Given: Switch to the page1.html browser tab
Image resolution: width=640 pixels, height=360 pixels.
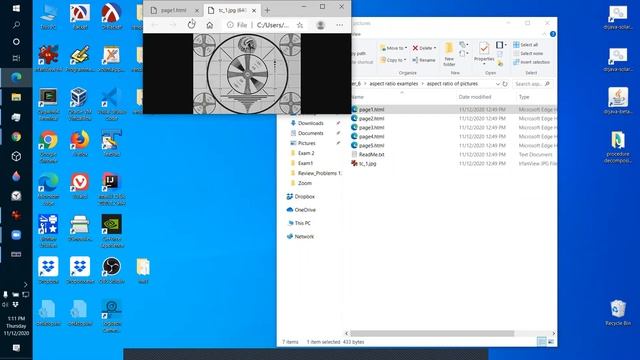Looking at the screenshot, I should (173, 10).
